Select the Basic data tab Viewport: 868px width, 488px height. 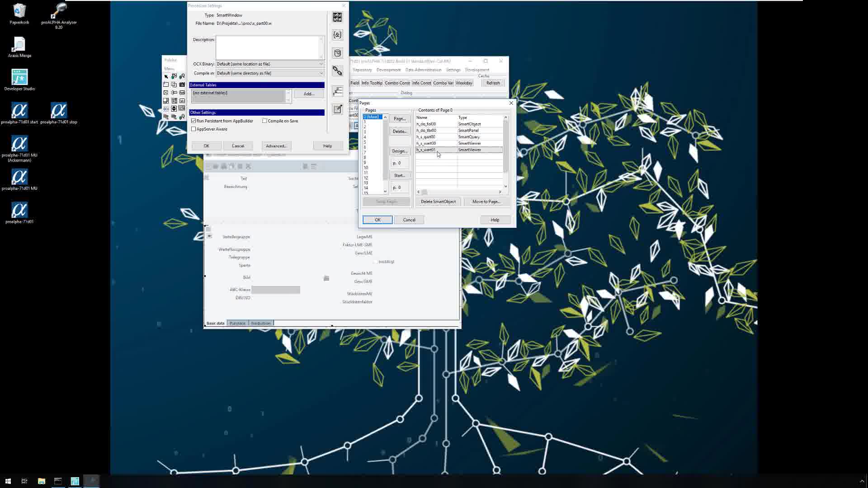pyautogui.click(x=215, y=323)
